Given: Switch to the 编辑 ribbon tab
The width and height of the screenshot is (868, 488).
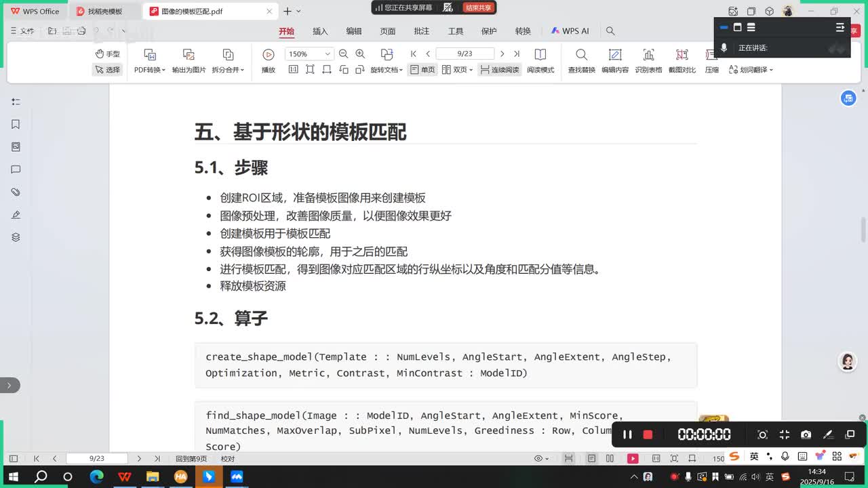Looking at the screenshot, I should click(x=354, y=31).
